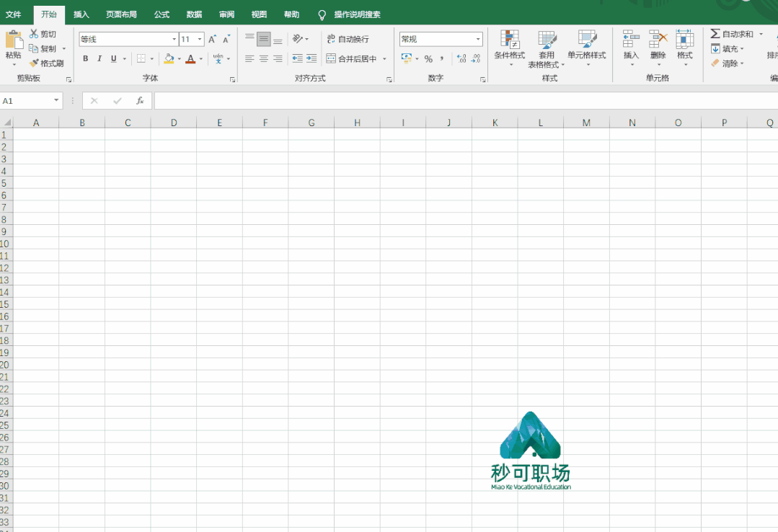
Task: Switch to the View (视图) tab
Action: coord(259,14)
